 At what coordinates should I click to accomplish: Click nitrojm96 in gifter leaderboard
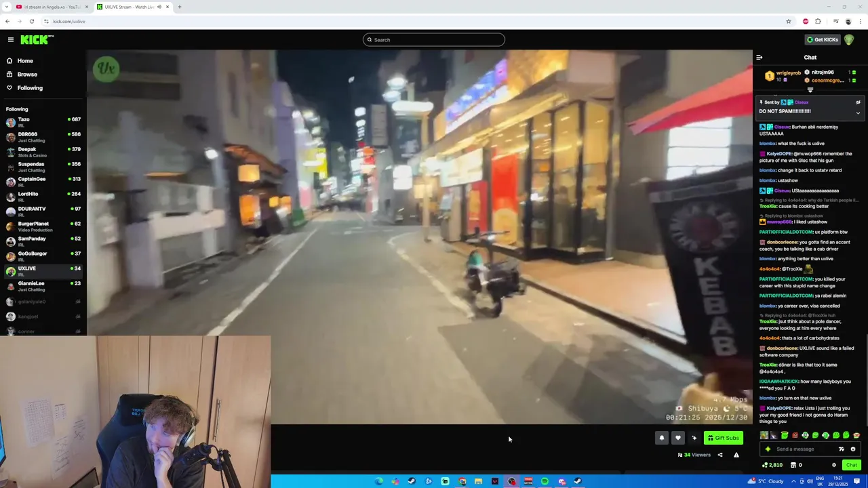(x=823, y=73)
